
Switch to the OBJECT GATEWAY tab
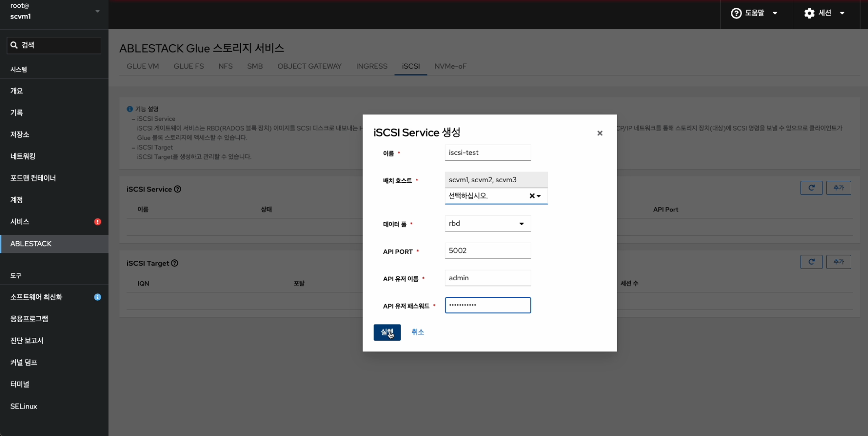309,66
